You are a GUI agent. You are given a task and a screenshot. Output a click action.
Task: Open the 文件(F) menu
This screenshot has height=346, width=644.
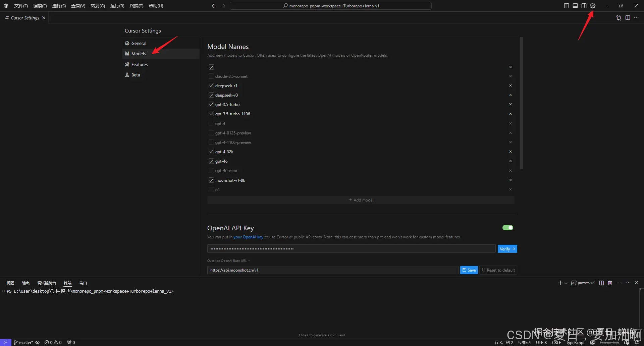point(21,6)
